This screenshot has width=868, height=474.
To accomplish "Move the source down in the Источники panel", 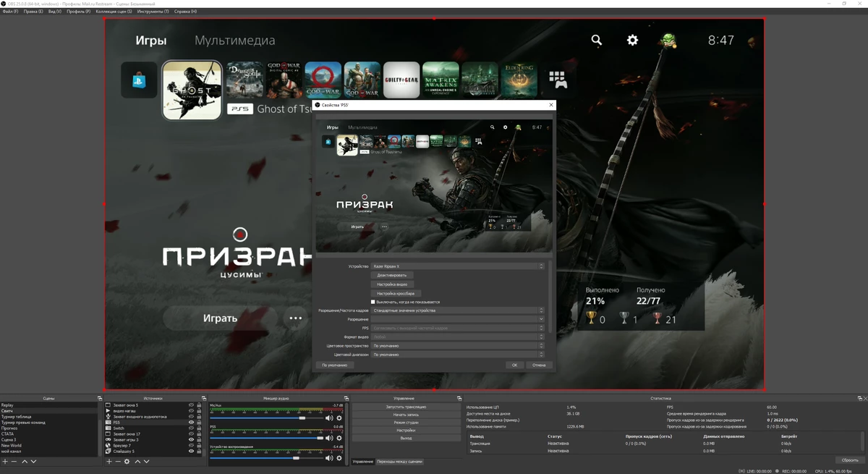I will pos(146,461).
